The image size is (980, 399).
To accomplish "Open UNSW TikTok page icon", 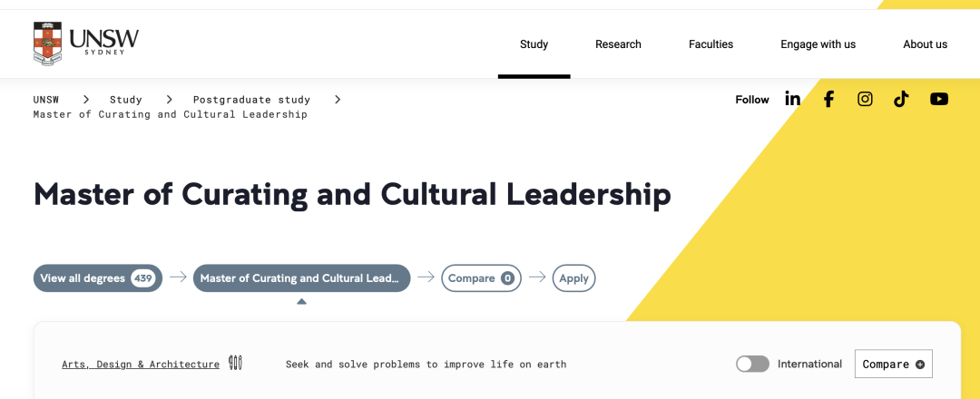I will (x=901, y=99).
